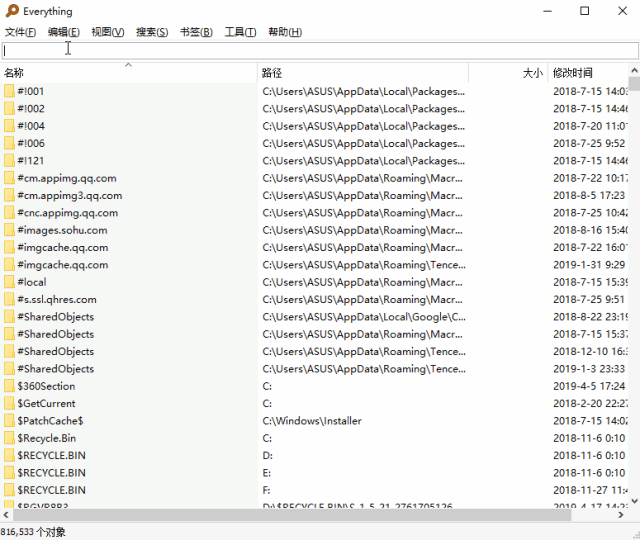The image size is (640, 540).
Task: Select the #!001 folder icon
Action: click(x=9, y=91)
